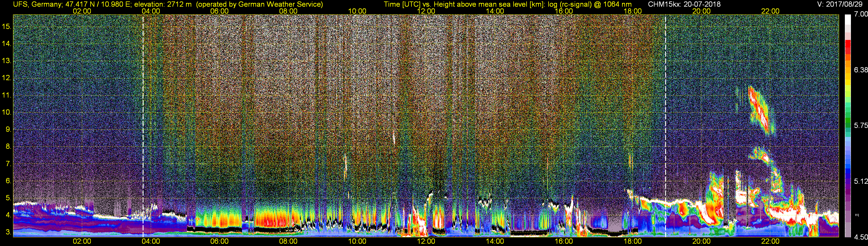Click the '16:00' label on the bottom time axis
This screenshot has height=246, width=868.
pos(564,241)
